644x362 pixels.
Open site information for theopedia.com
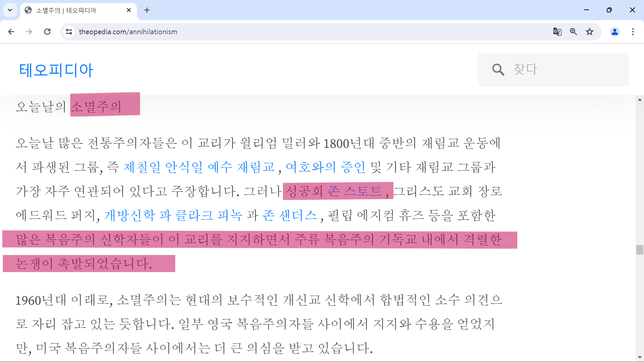point(69,32)
